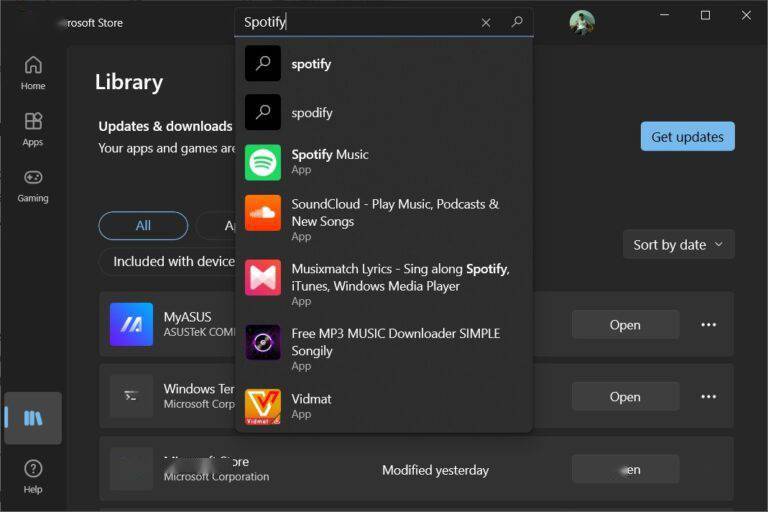Choose the 'spotify' search suggestion
768x512 pixels.
[384, 64]
